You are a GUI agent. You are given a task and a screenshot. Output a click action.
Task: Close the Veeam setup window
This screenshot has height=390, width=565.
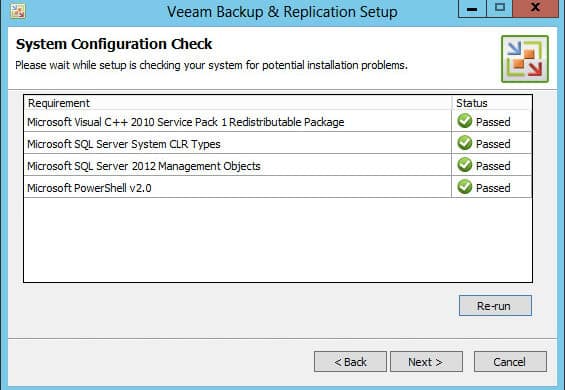coord(535,8)
